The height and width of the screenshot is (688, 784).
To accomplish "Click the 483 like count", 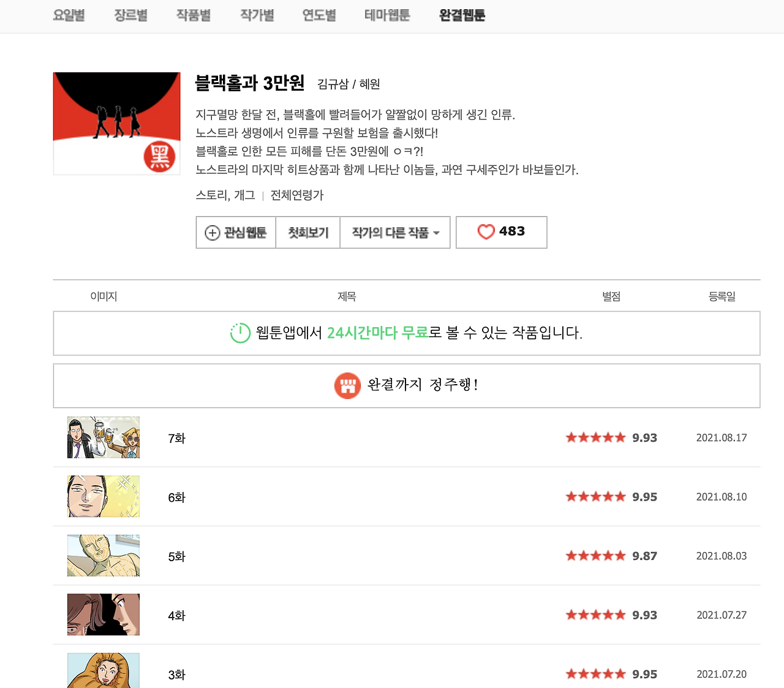I will (x=512, y=232).
